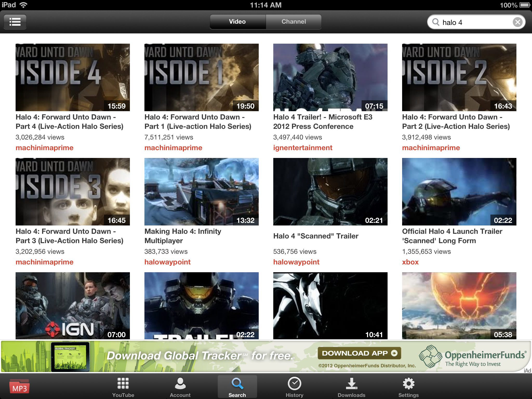This screenshot has width=532, height=399.
Task: Tap the Global Tracker tablet image in ad
Action: click(70, 356)
